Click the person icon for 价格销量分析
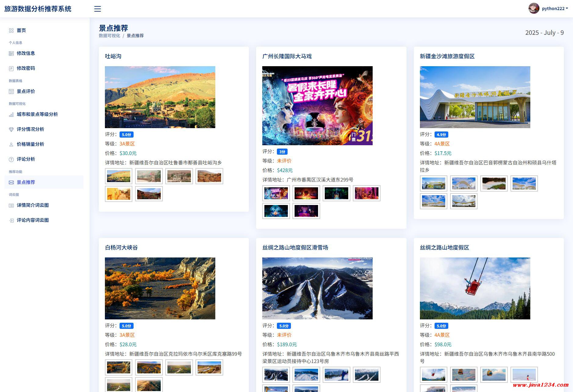 pyautogui.click(x=11, y=144)
